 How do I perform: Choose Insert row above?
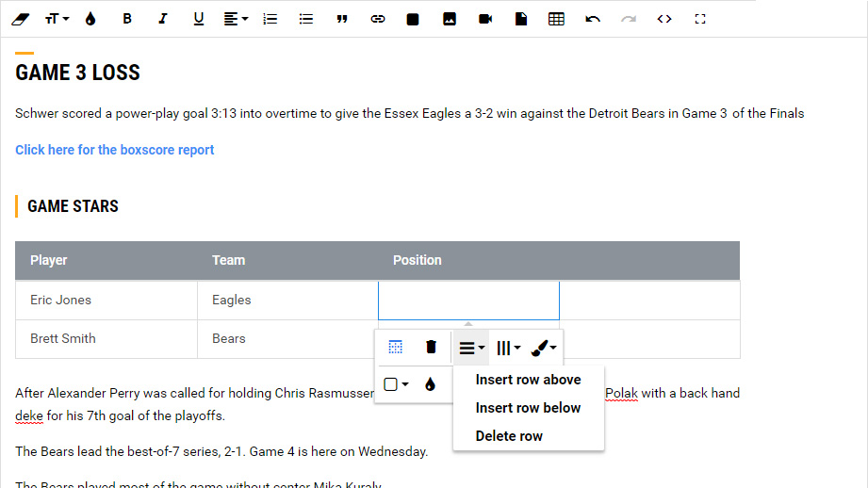click(x=528, y=380)
